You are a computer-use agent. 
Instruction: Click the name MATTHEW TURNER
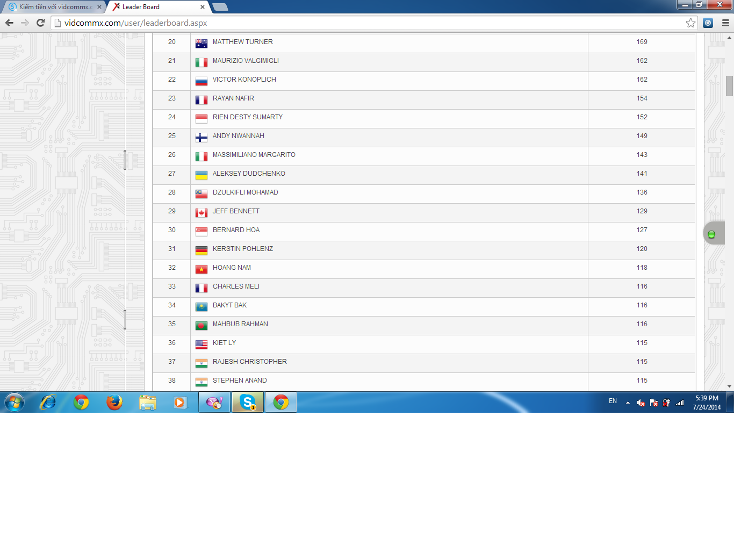243,42
